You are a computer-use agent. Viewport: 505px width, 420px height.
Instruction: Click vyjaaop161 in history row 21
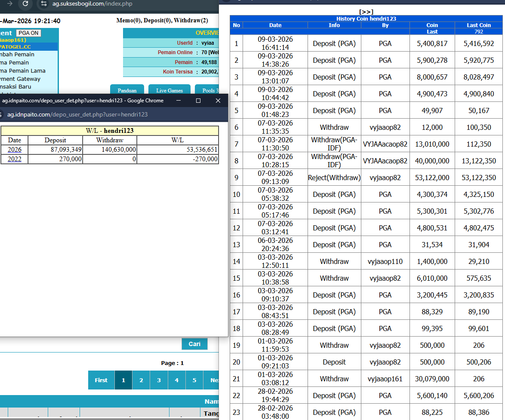pos(385,379)
